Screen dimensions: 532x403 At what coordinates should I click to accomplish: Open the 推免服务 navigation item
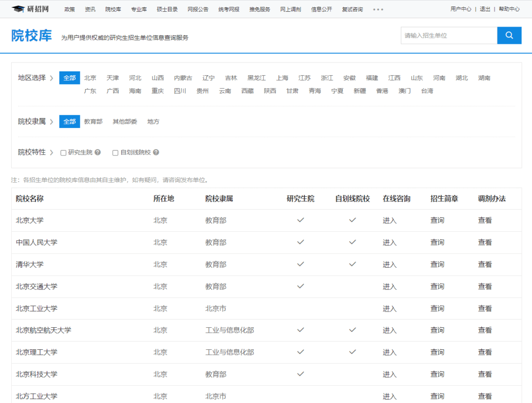[x=260, y=9]
